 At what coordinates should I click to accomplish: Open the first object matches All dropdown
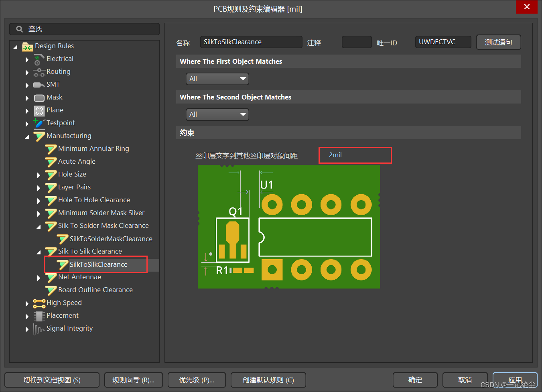(x=217, y=79)
